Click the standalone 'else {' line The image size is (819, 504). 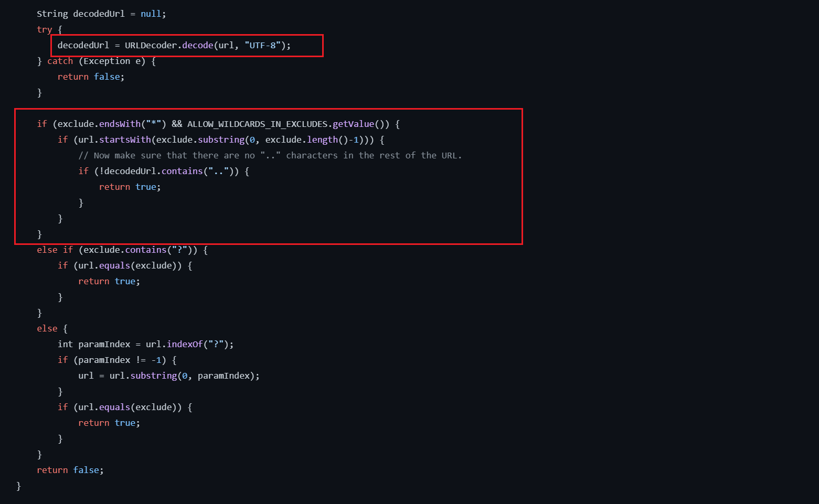(x=52, y=328)
